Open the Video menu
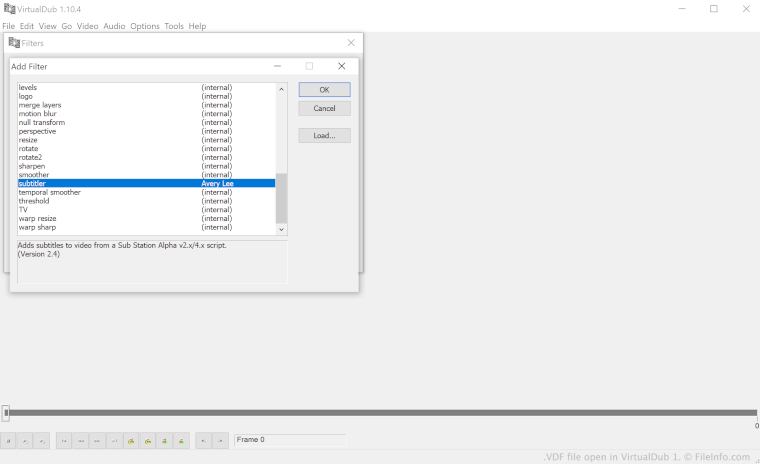The image size is (760, 464). (88, 26)
